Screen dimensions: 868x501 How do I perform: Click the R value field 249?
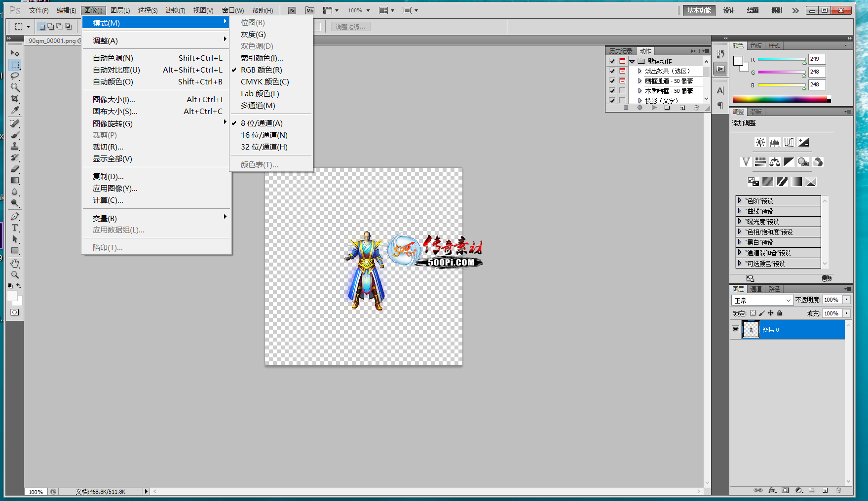tap(817, 59)
